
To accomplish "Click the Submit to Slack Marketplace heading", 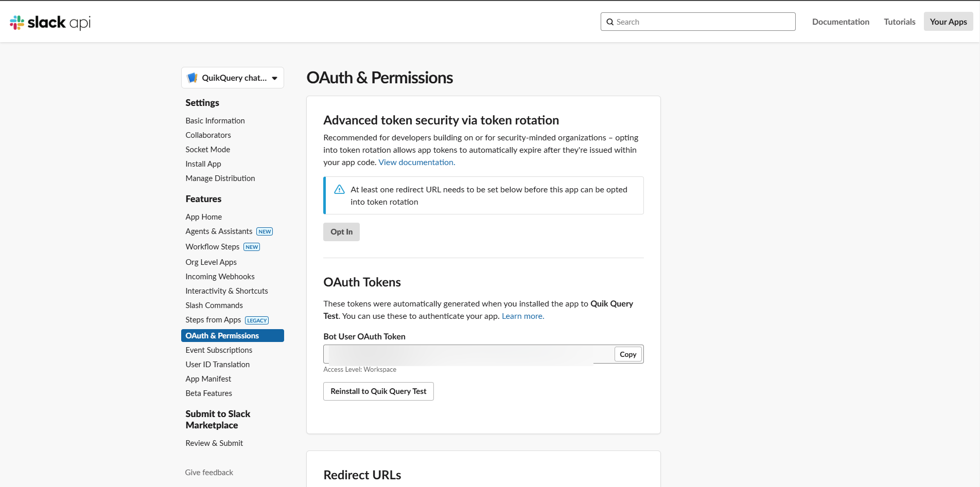I will [218, 420].
